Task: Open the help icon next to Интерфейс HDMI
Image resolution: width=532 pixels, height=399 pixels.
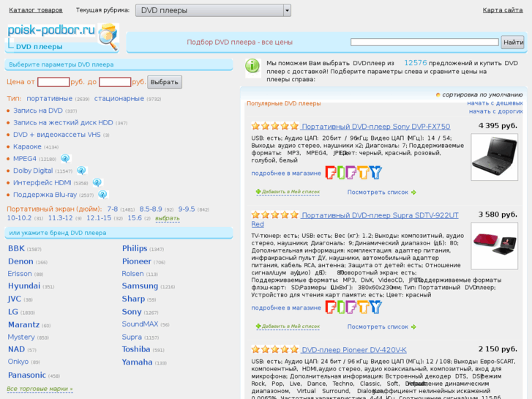Action: (x=97, y=183)
